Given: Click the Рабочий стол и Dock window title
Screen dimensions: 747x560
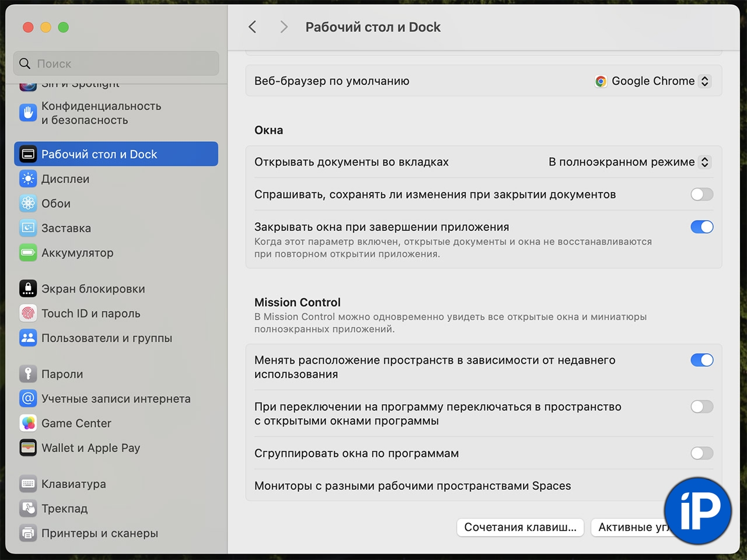Looking at the screenshot, I should pyautogui.click(x=373, y=27).
